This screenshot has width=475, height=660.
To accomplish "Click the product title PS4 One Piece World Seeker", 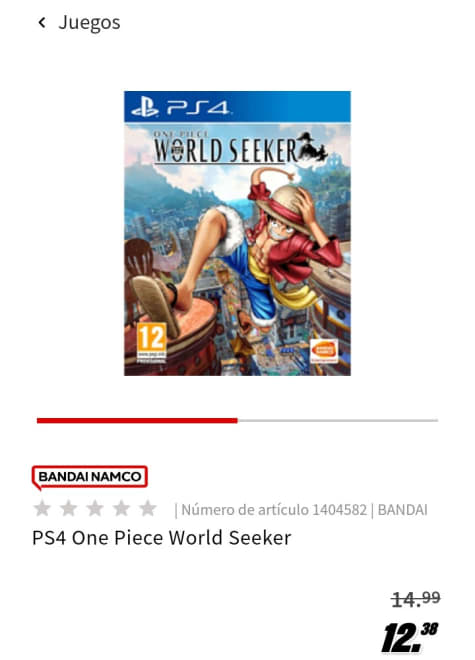I will tap(162, 538).
